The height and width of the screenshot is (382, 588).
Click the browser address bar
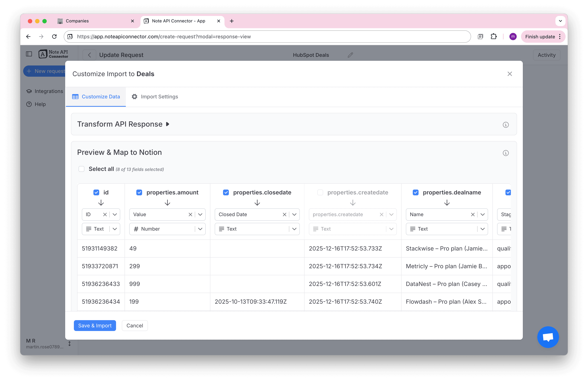tap(173, 37)
